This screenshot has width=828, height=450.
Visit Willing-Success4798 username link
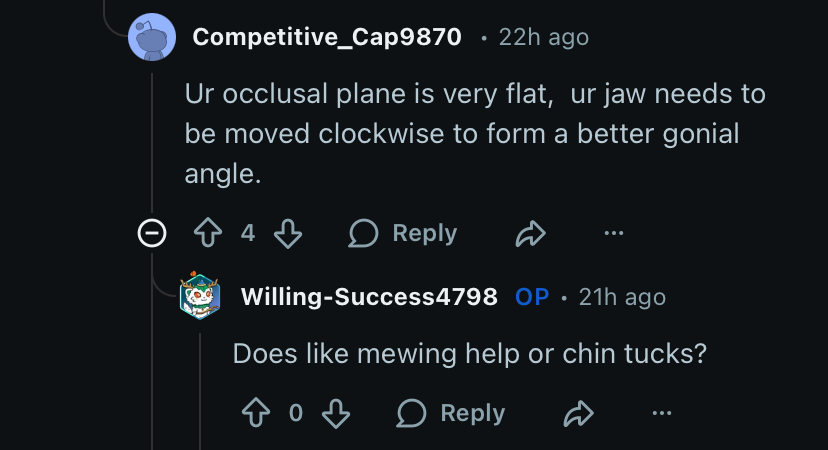point(369,297)
